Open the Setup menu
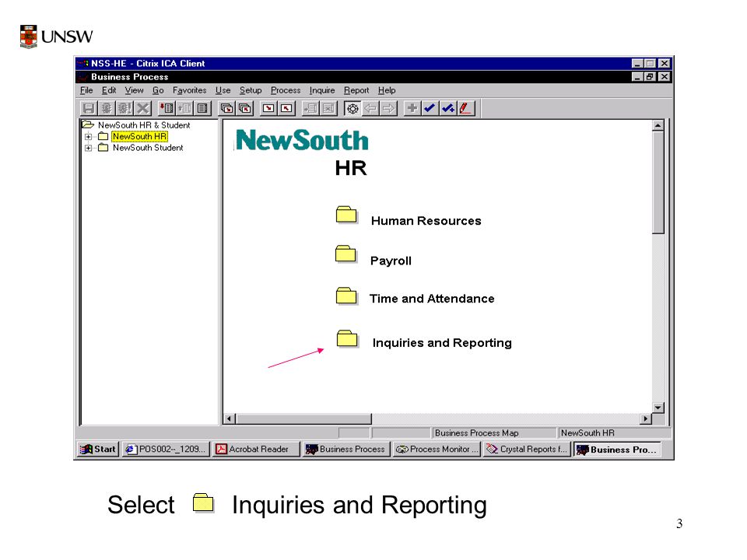The height and width of the screenshot is (560, 747). click(x=251, y=90)
